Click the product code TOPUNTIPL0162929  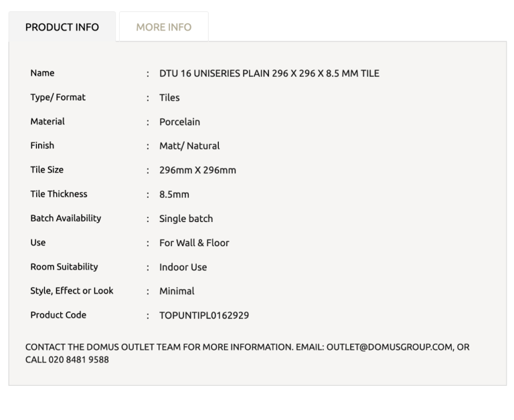204,316
